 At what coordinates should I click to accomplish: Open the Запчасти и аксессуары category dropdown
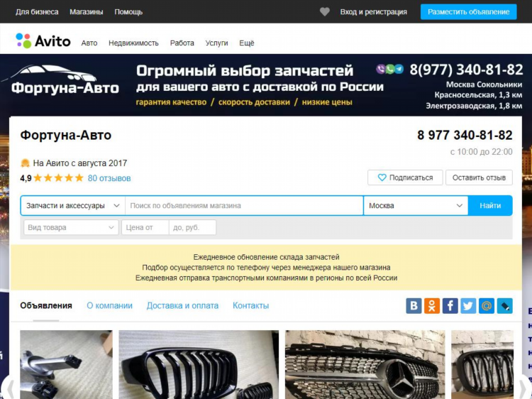[x=73, y=205]
